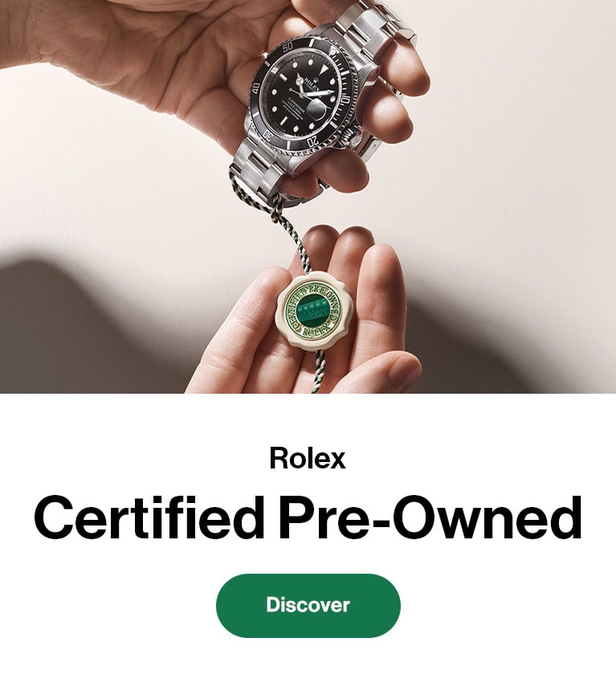Click the number 20 on the watch bezel
Viewport: 616px width, 683px height.
tap(312, 142)
